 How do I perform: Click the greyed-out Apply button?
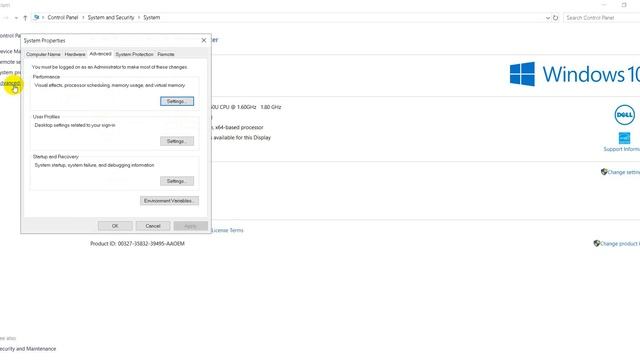[x=190, y=226]
